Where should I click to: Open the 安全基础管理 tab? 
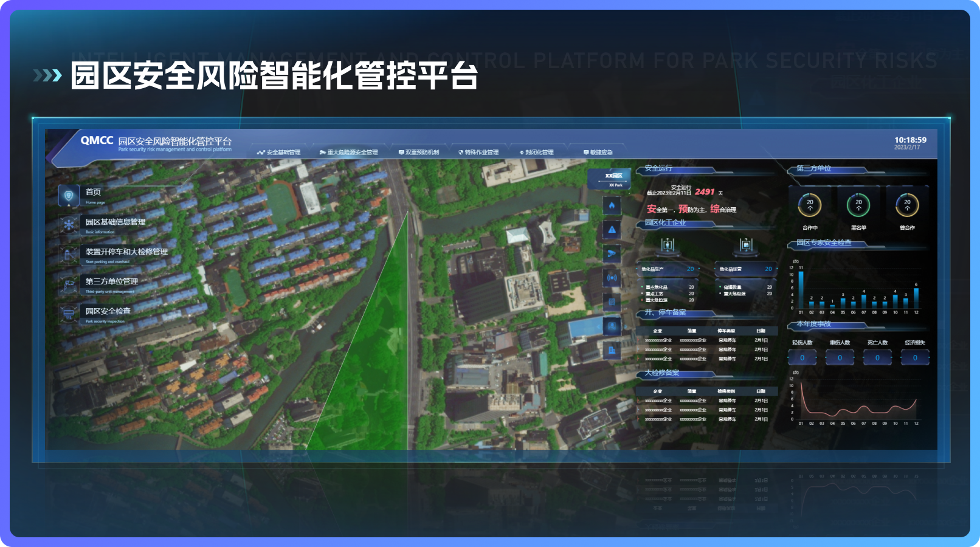[279, 153]
